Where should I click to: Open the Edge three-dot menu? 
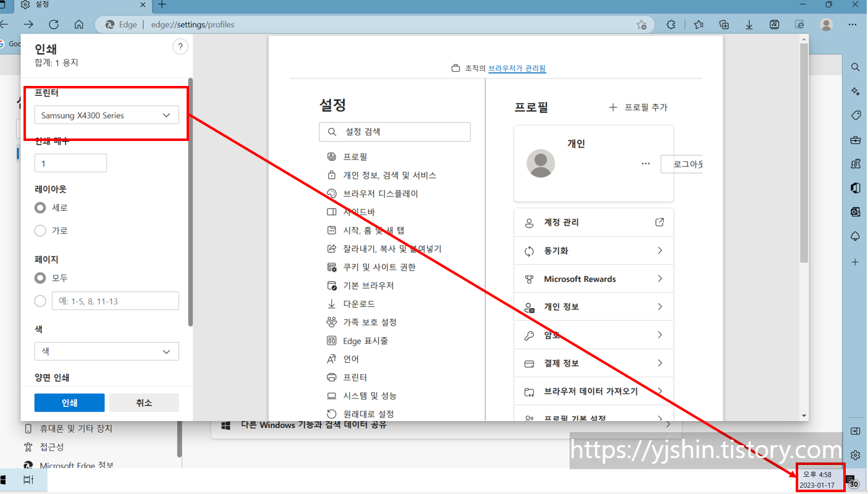853,25
